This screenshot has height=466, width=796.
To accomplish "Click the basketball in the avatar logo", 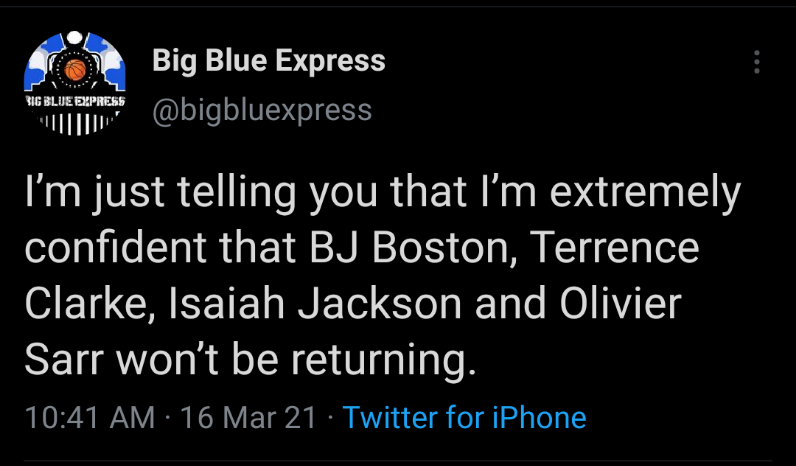I will coord(76,69).
